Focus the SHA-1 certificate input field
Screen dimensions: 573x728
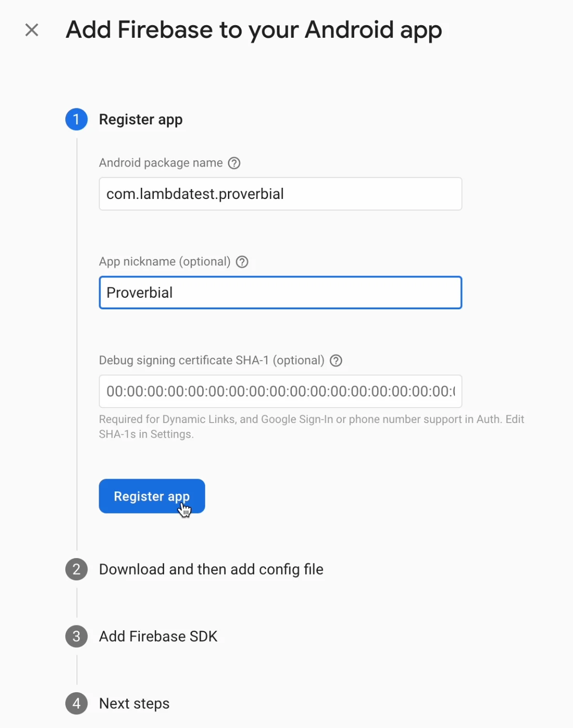[x=280, y=392]
